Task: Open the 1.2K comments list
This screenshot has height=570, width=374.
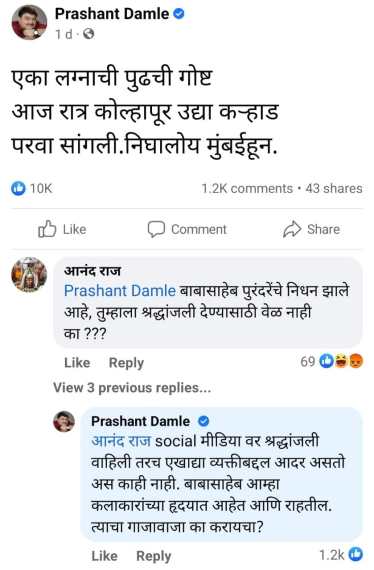Action: point(247,188)
